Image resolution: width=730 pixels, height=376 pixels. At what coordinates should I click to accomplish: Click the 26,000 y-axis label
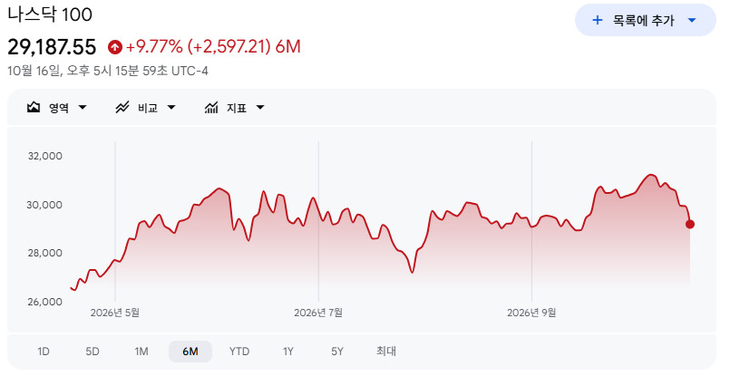pyautogui.click(x=45, y=302)
